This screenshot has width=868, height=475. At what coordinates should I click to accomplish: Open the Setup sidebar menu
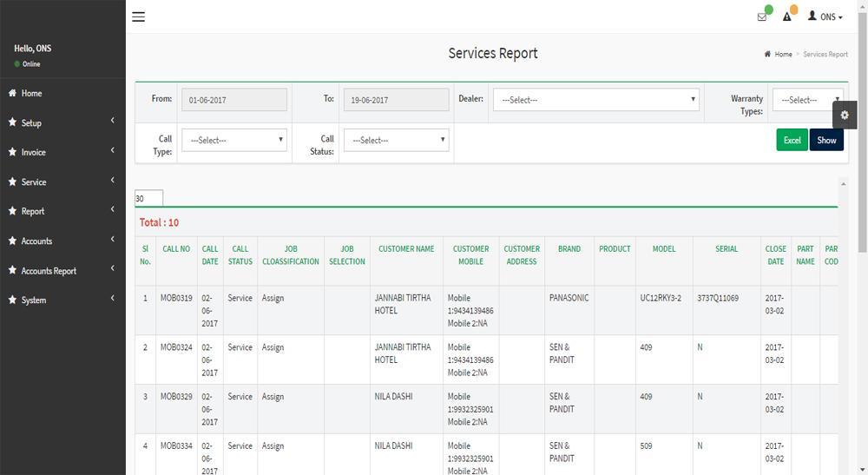(x=62, y=123)
